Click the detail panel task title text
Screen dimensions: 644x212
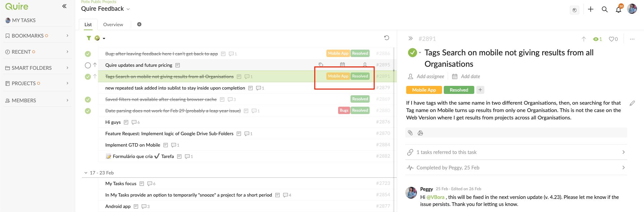point(509,58)
